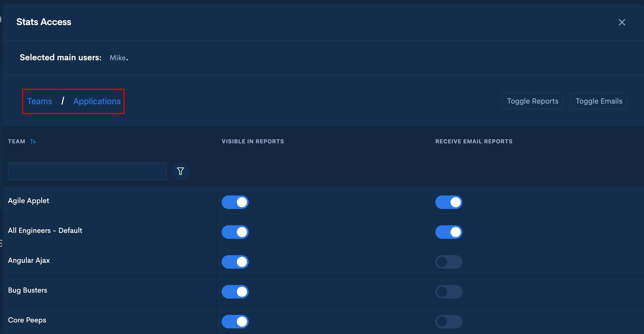Disable Core Peeps visibility in reports
The width and height of the screenshot is (644, 334).
(x=235, y=322)
